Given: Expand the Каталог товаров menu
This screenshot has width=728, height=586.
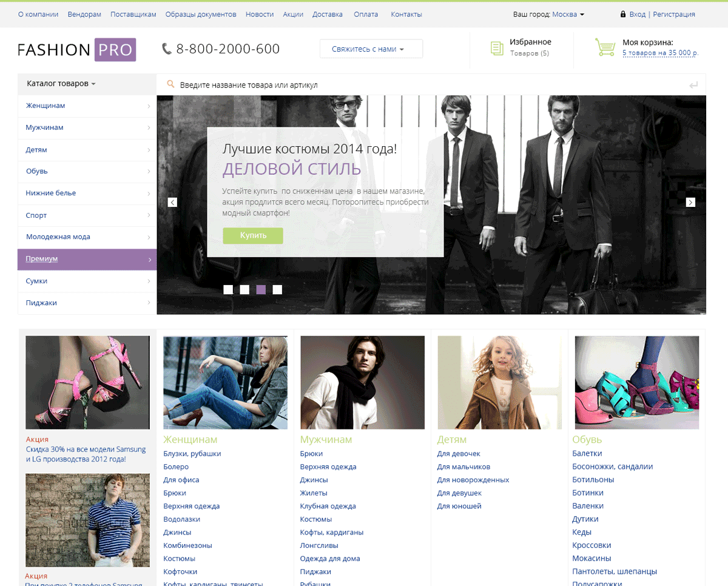Looking at the screenshot, I should (61, 84).
